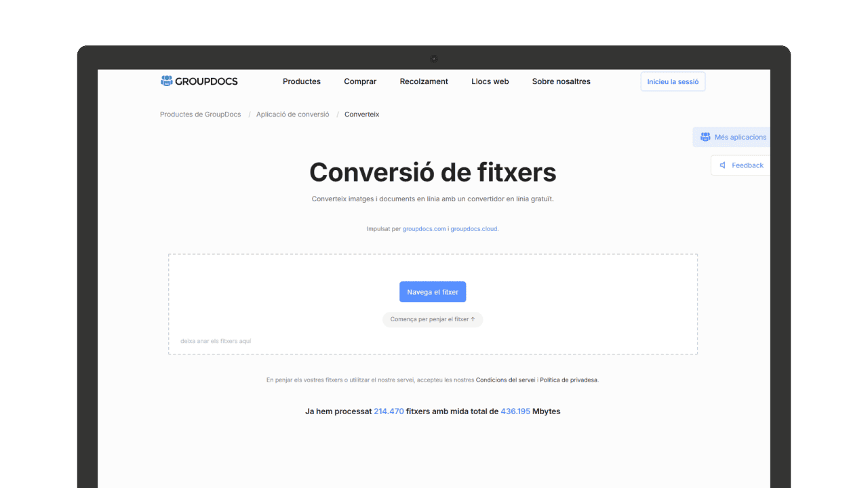This screenshot has width=868, height=488.
Task: Click the Conversió de fitxers heading
Action: tap(433, 173)
